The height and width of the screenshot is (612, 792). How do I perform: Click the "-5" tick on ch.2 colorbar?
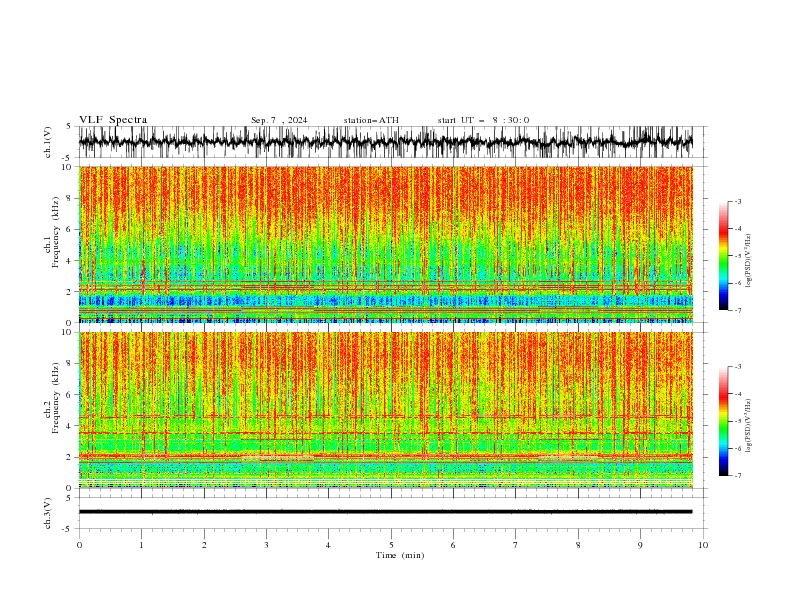click(x=738, y=421)
